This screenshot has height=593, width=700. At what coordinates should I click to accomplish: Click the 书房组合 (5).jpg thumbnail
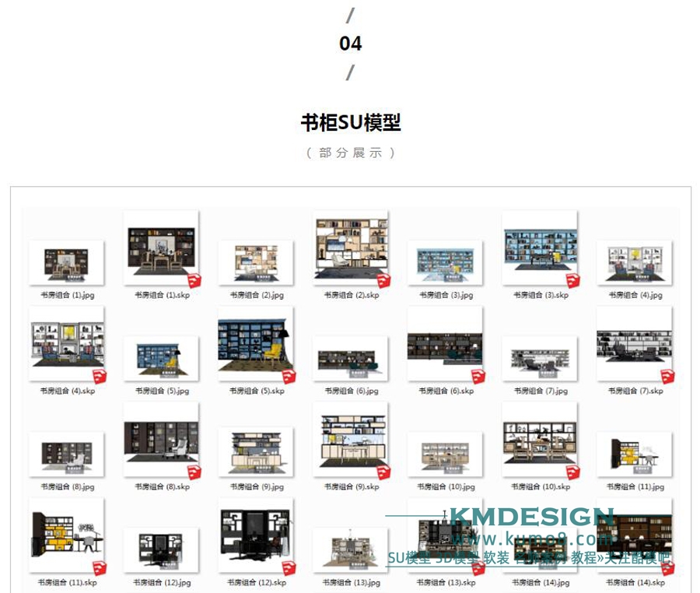click(161, 358)
